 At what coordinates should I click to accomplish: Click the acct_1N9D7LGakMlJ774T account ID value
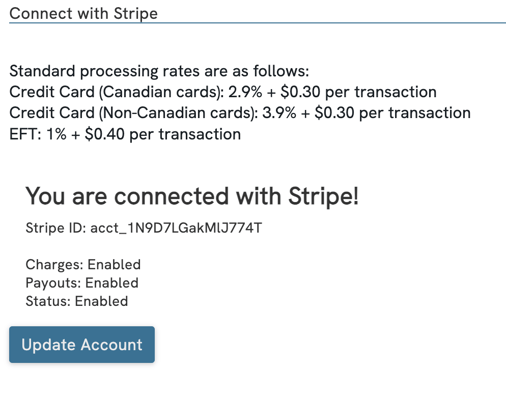176,228
